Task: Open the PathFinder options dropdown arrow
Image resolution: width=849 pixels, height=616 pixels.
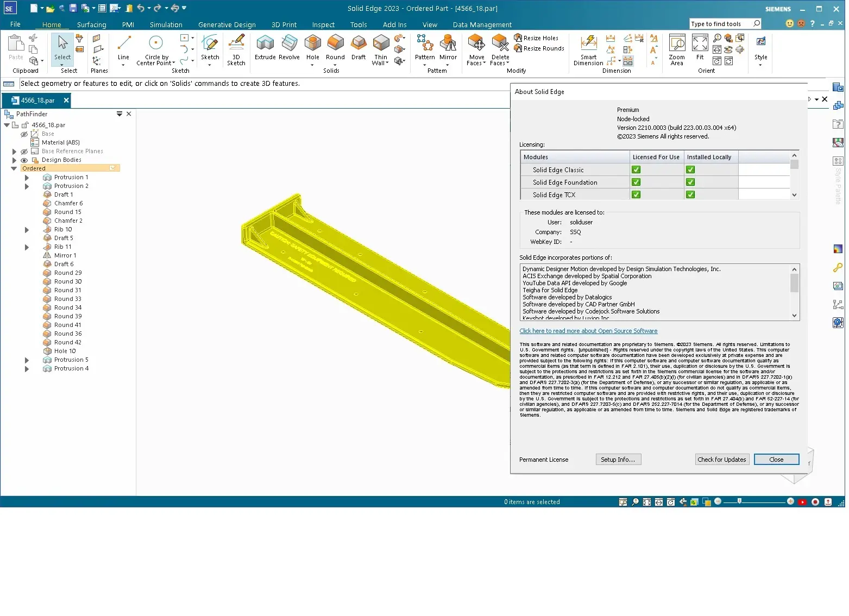Action: click(119, 114)
